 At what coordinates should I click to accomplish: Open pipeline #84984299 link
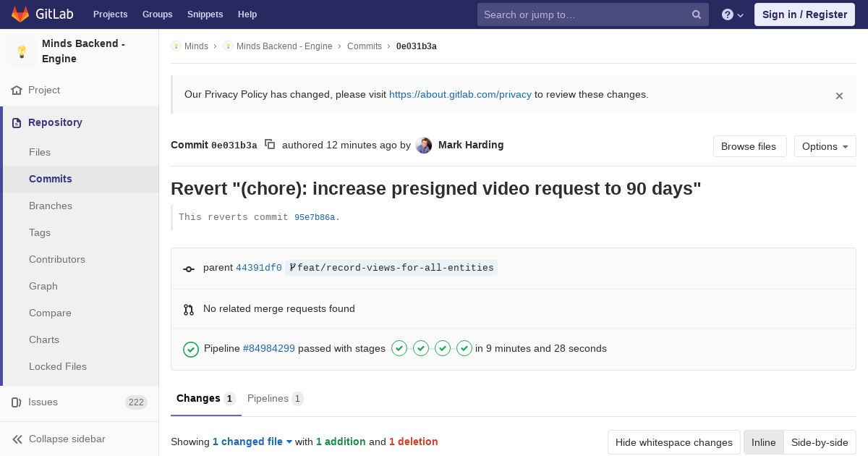(x=269, y=349)
